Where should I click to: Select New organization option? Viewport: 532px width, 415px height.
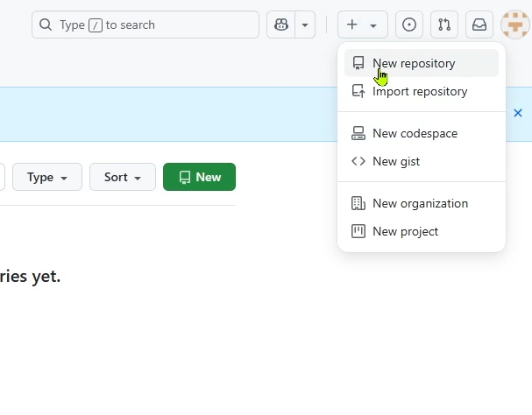[422, 203]
